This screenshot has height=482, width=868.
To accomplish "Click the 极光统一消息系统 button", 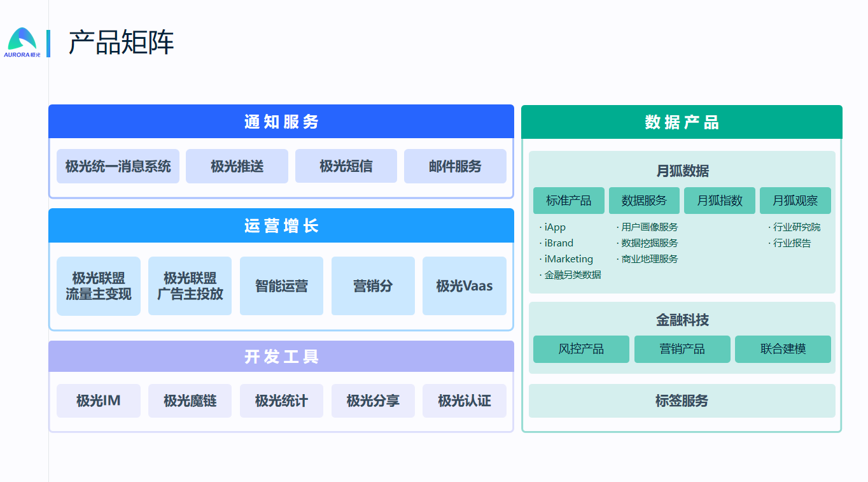I will pos(118,167).
